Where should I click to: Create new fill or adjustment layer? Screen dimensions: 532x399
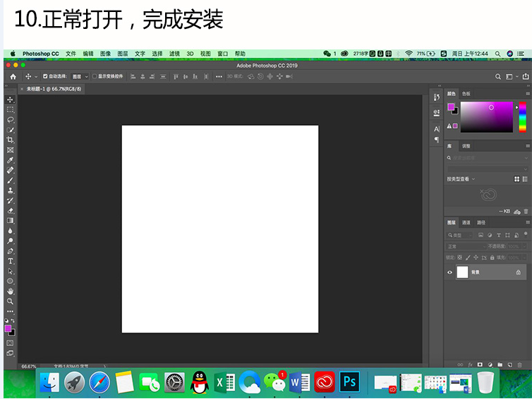pyautogui.click(x=490, y=364)
